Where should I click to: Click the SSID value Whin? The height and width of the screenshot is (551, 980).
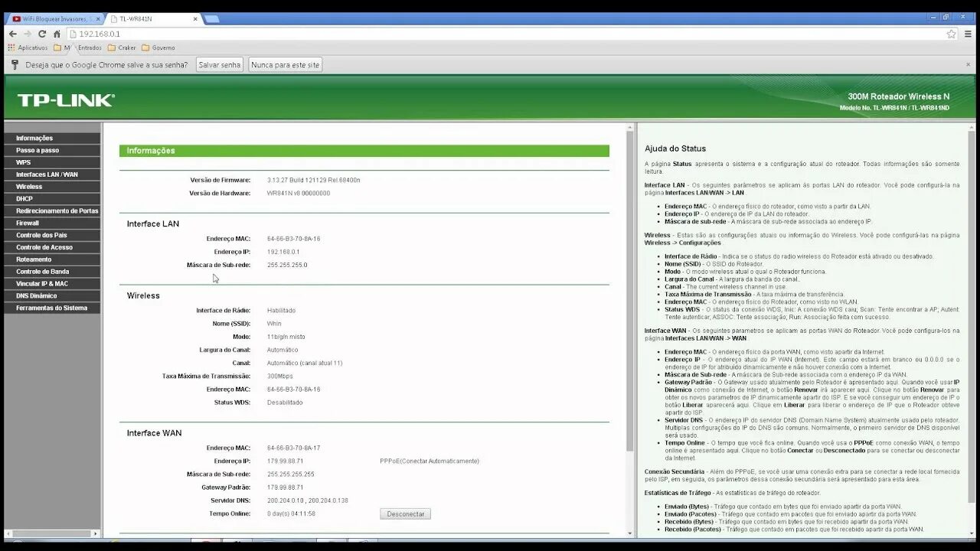tap(274, 324)
